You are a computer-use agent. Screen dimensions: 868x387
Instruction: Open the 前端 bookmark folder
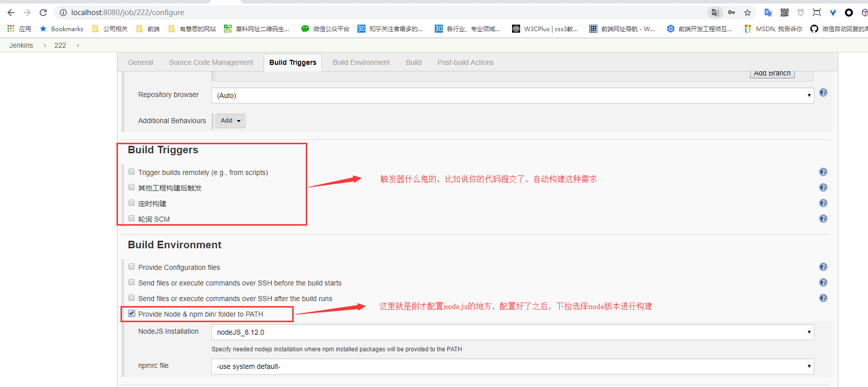148,29
